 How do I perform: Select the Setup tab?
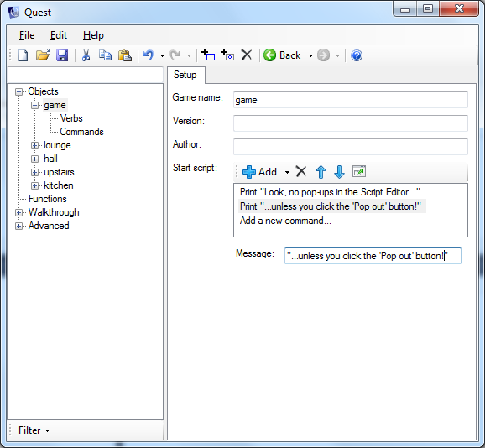pos(185,75)
